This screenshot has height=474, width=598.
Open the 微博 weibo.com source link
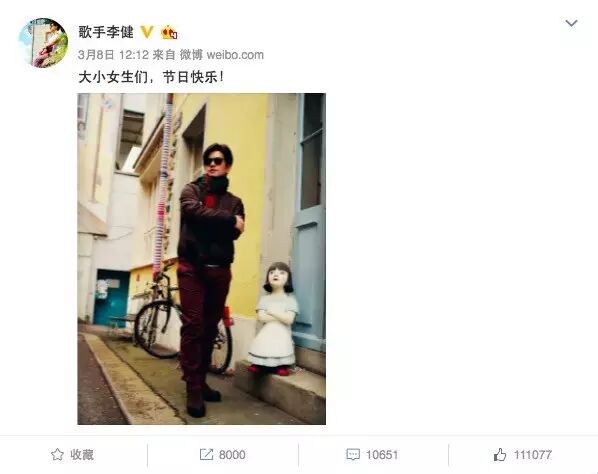click(x=222, y=55)
